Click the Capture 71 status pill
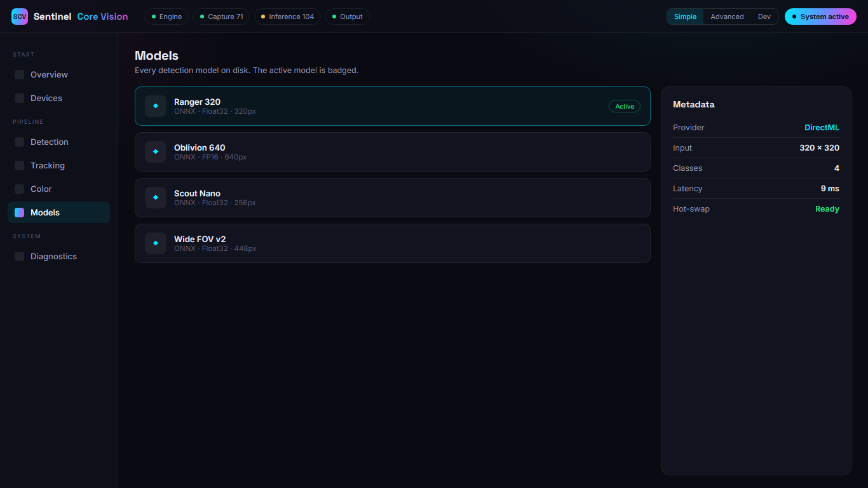 click(x=221, y=17)
